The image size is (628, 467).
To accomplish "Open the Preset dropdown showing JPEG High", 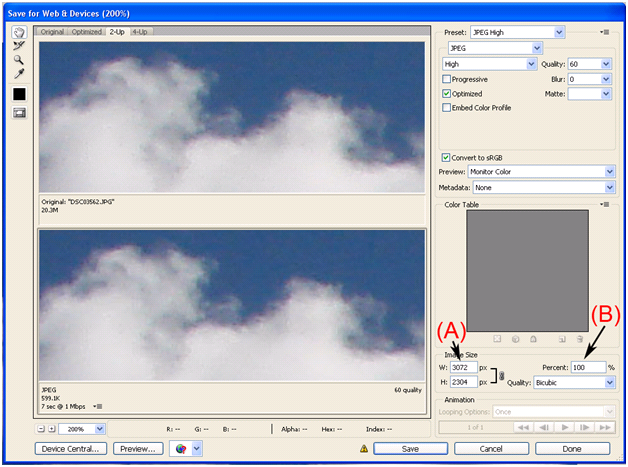I will click(x=517, y=32).
